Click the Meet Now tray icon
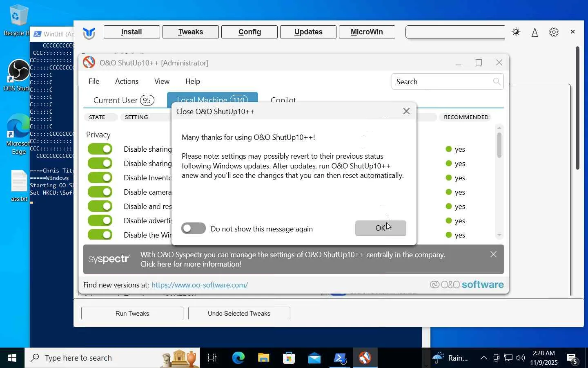This screenshot has width=588, height=368. tap(496, 358)
